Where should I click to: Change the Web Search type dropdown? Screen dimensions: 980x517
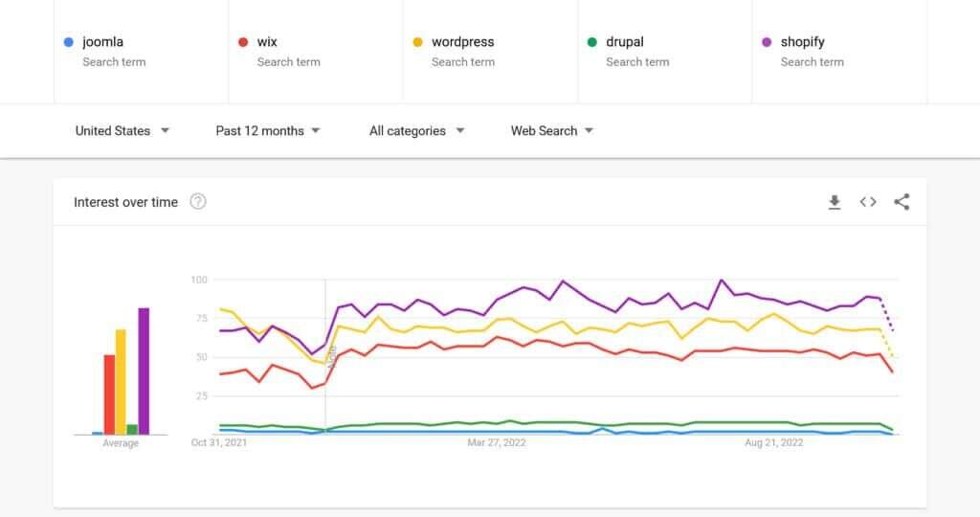tap(552, 131)
